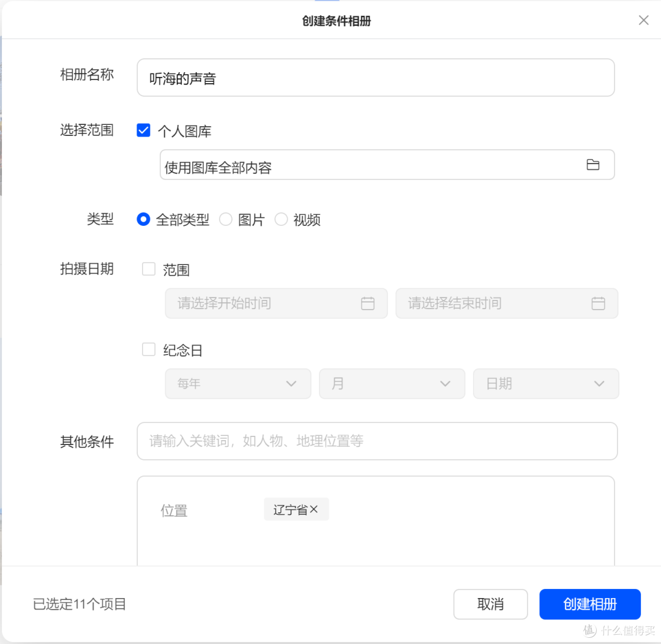Select the 全部类型 radio button
Image resolution: width=661 pixels, height=644 pixels.
pos(143,219)
